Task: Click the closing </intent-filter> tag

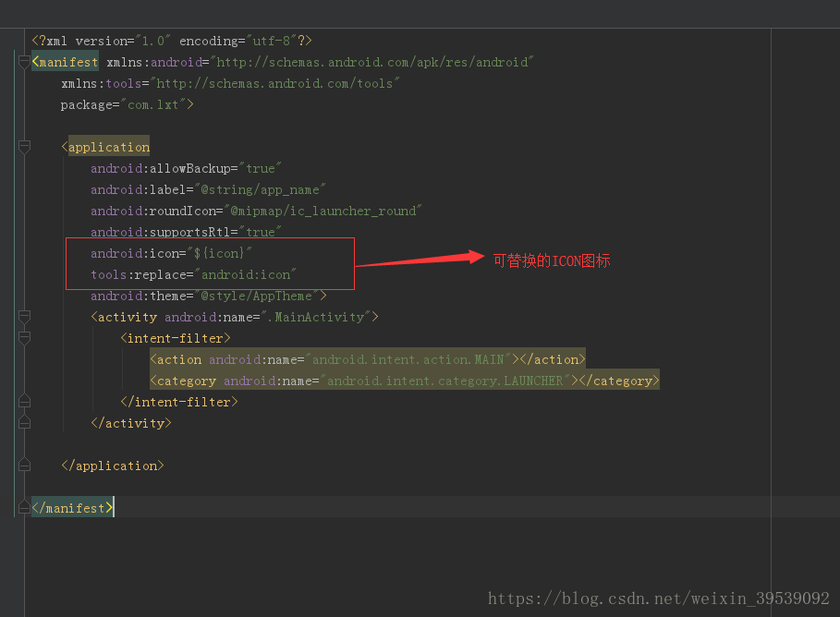Action: (179, 402)
